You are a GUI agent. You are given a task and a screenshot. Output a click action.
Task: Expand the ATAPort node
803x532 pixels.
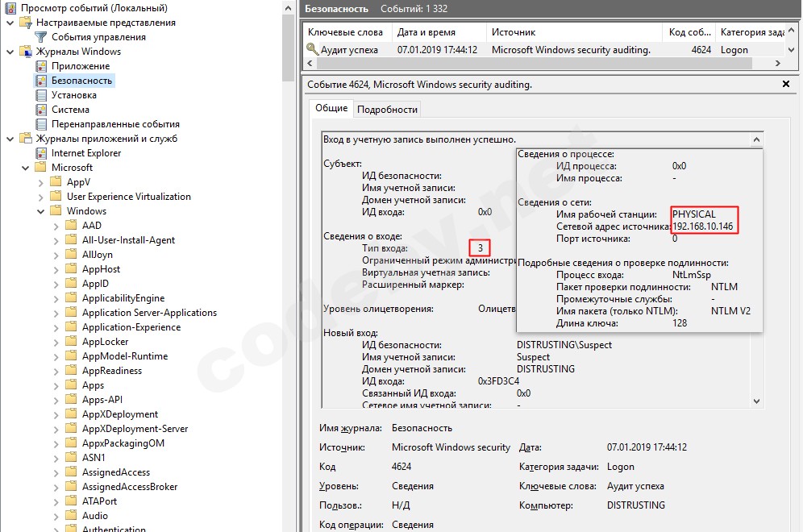tap(56, 501)
